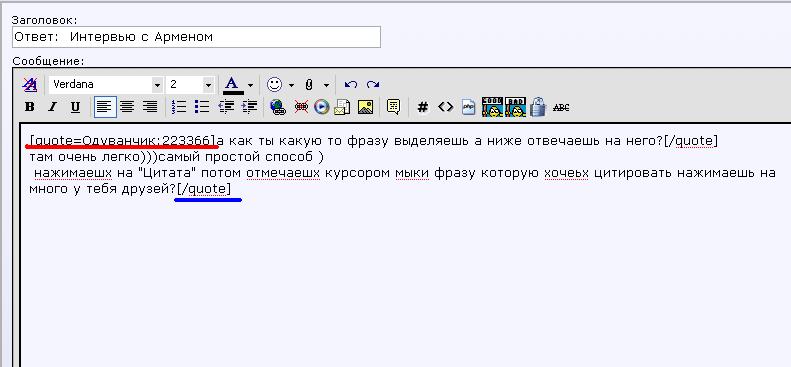Click the BAD sign smiley icon
791x367 pixels.
[x=515, y=107]
